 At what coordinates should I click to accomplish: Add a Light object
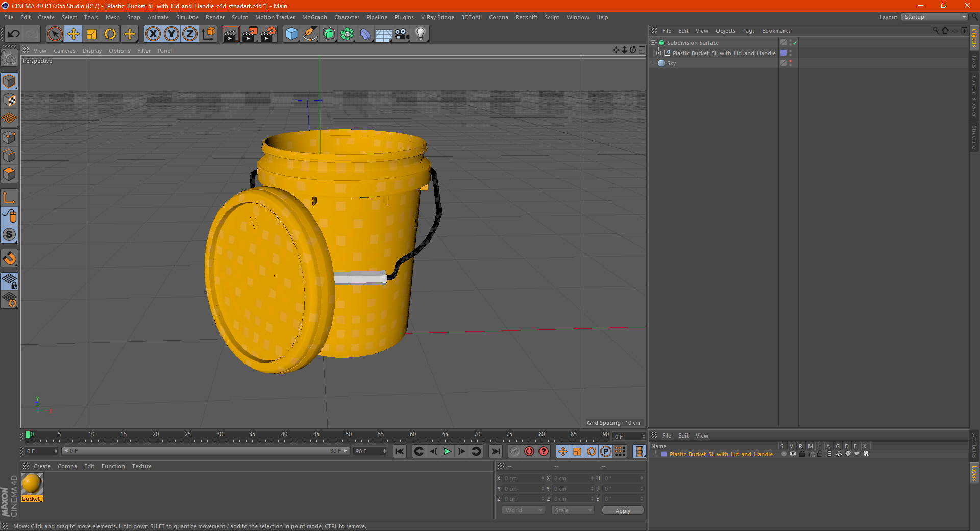[x=421, y=34]
